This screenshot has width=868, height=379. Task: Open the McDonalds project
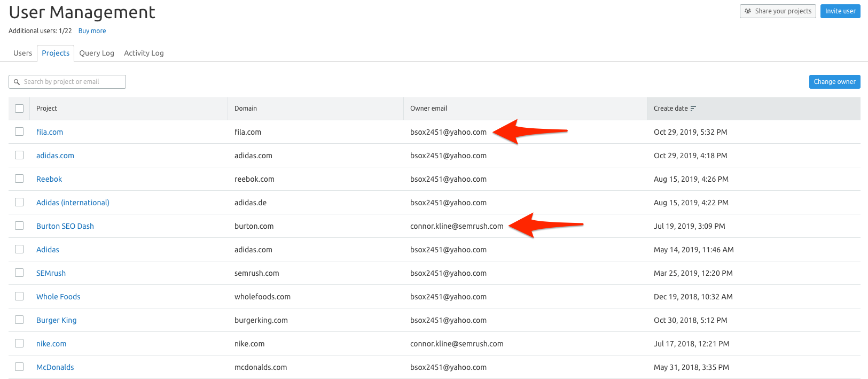pyautogui.click(x=55, y=367)
